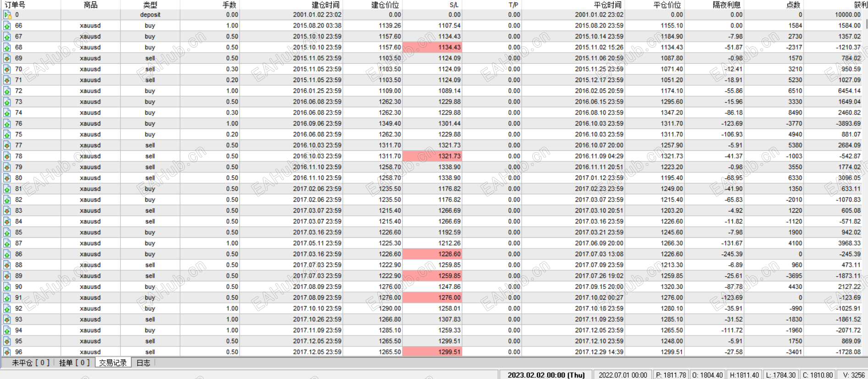Select the 交易记录 tab
The height and width of the screenshot is (379, 868).
113,363
